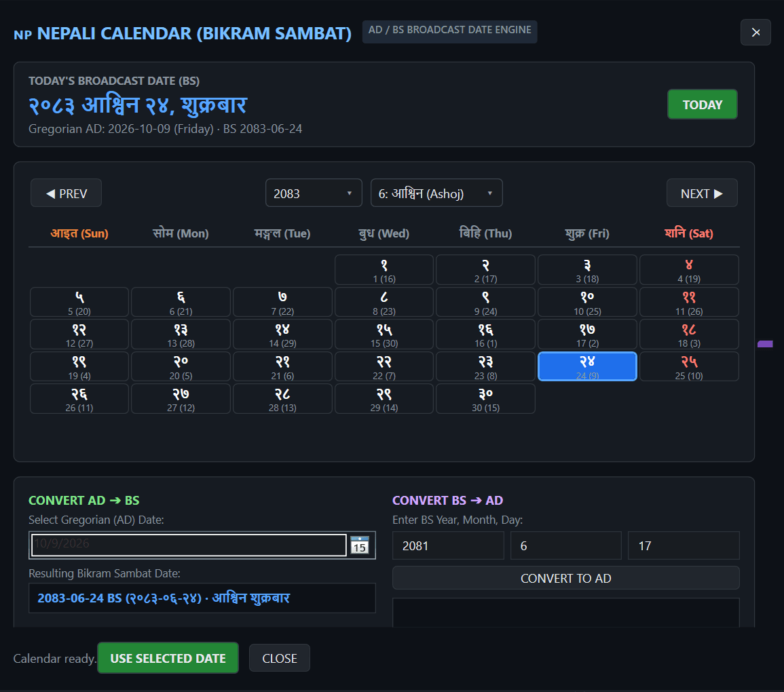Select calendar day 8 (23)

tap(384, 303)
